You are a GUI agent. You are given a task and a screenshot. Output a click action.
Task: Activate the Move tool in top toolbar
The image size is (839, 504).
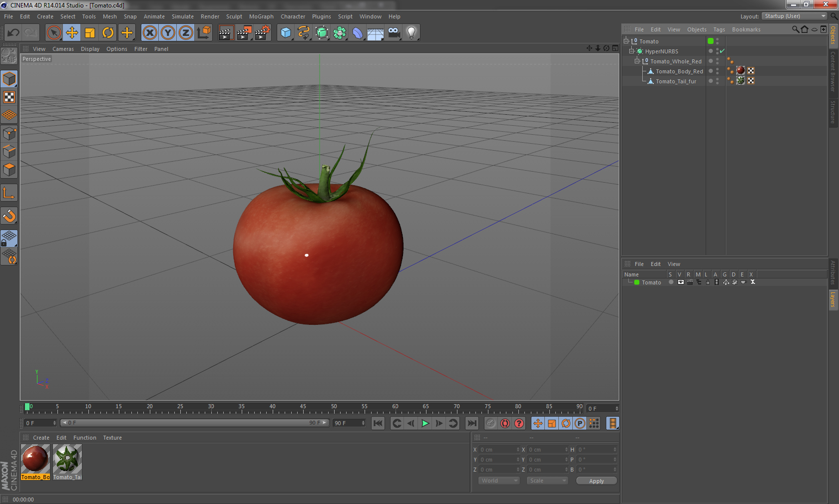pyautogui.click(x=72, y=33)
